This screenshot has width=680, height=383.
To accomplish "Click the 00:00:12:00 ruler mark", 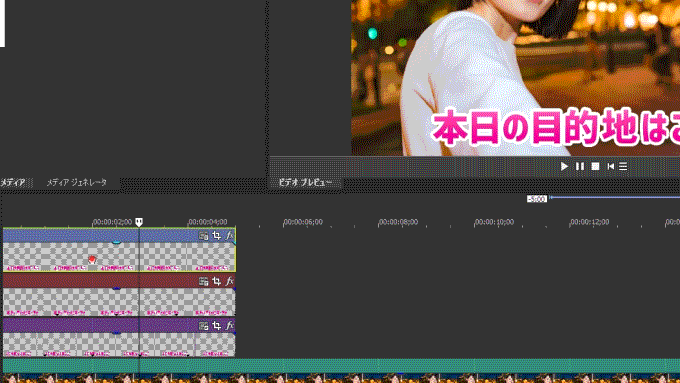I will click(x=589, y=222).
